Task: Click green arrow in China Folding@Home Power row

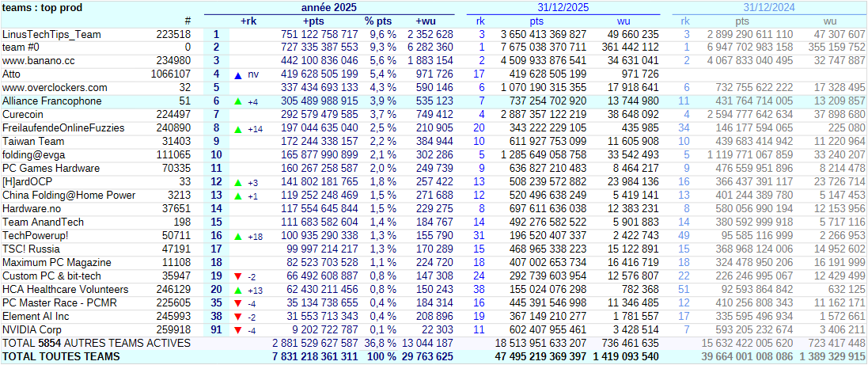Action: click(238, 196)
